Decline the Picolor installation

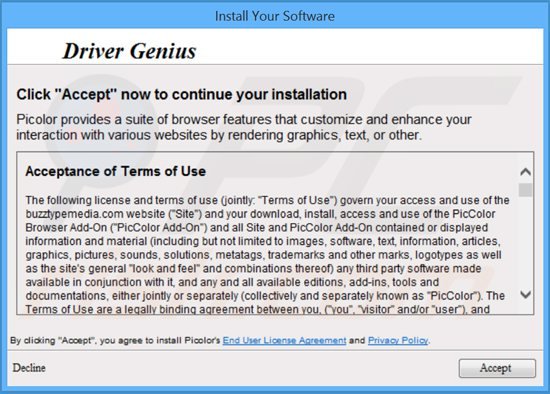(29, 368)
